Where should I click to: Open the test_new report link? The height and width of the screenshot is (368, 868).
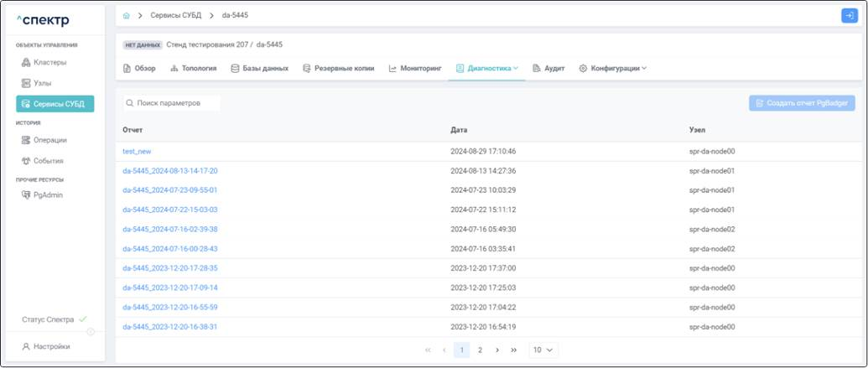tap(137, 152)
